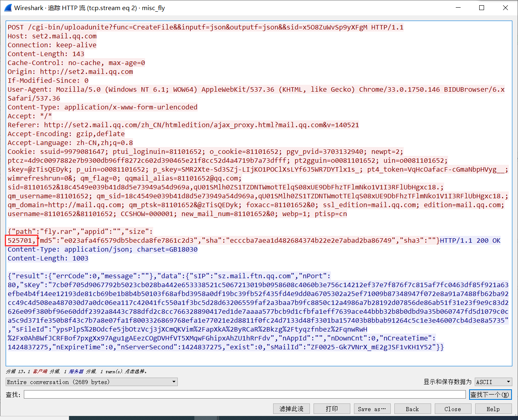Screen dimensions: 518x420
Task: Click the 打印 button
Action: [332, 409]
